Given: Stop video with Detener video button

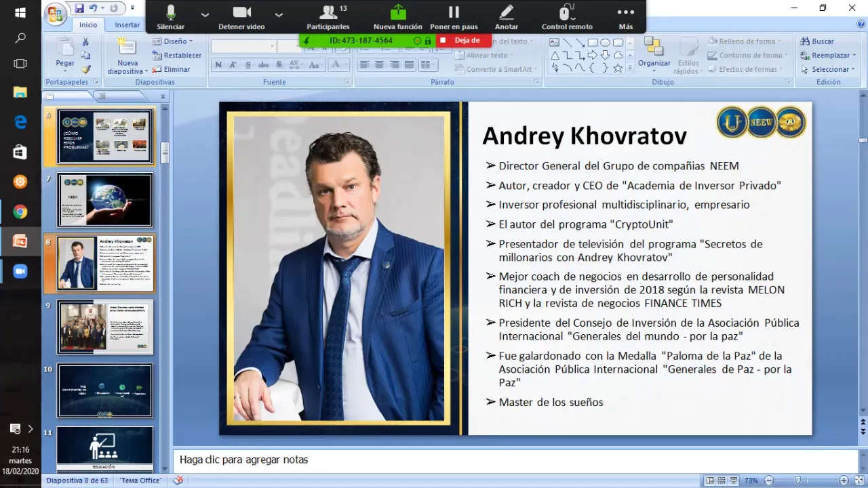Looking at the screenshot, I should pos(241,17).
